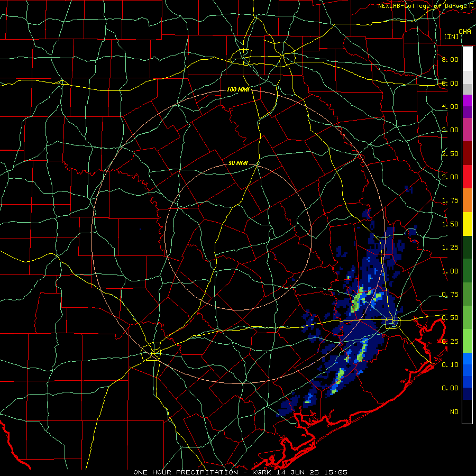Screen dimensions: 476x476
Task: Click the '2.50' scale value
Action: [450, 153]
